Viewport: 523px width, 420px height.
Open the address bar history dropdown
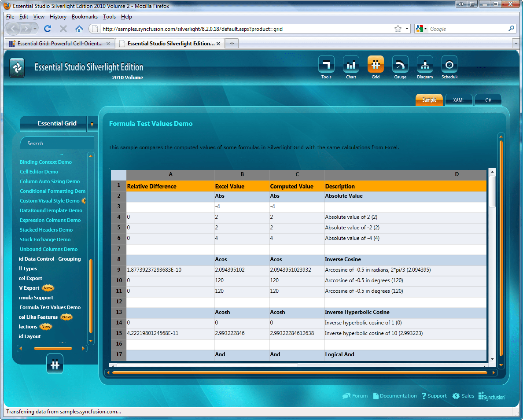(x=407, y=29)
